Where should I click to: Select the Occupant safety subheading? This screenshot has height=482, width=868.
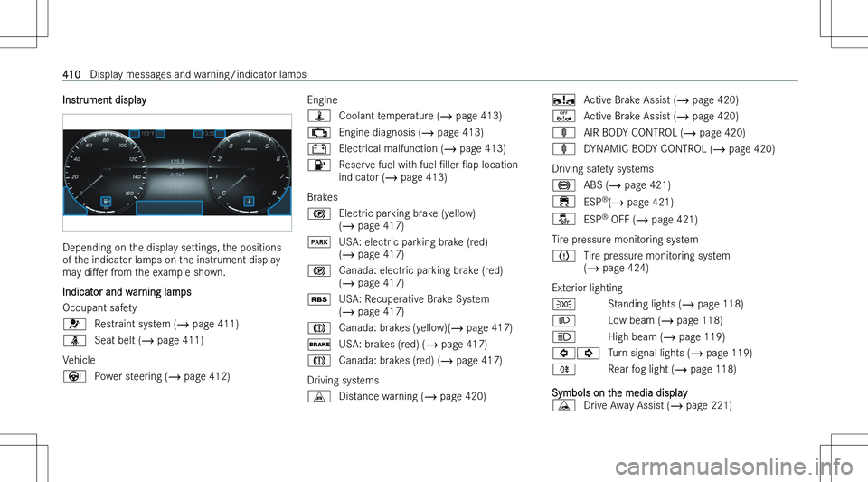pos(99,308)
